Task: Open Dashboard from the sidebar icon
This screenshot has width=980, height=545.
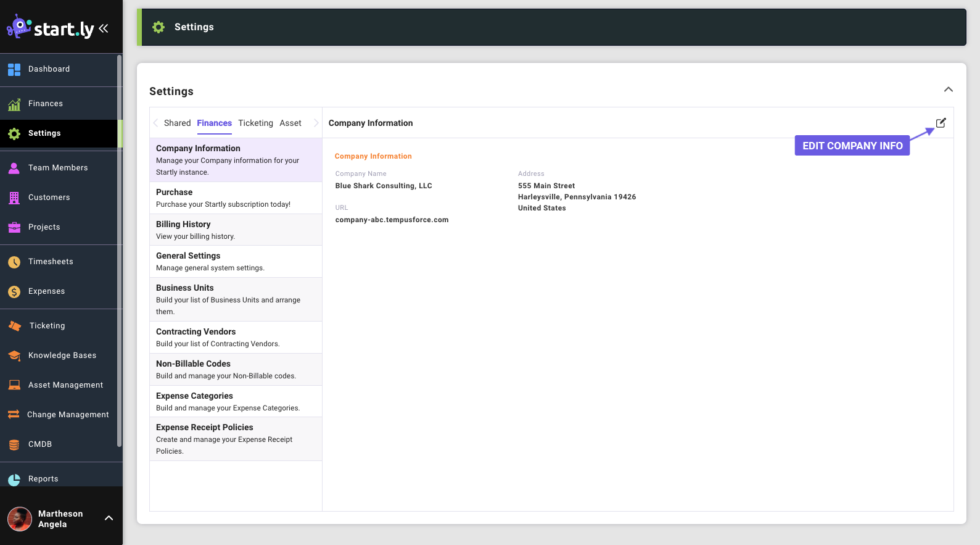Action: [x=14, y=70]
